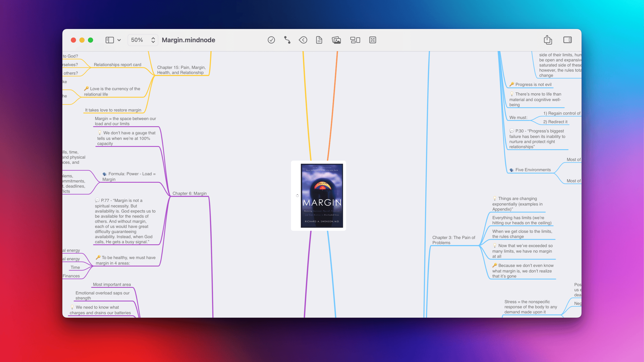Screen dimensions: 644x362
Task: Click speaking-head emoji on Formula node
Action: coord(104,174)
